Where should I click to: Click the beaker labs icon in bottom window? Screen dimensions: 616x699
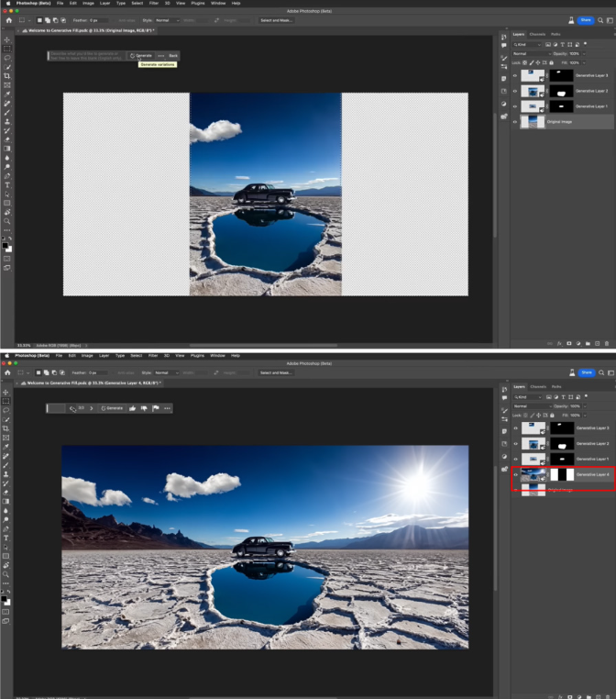click(x=572, y=372)
